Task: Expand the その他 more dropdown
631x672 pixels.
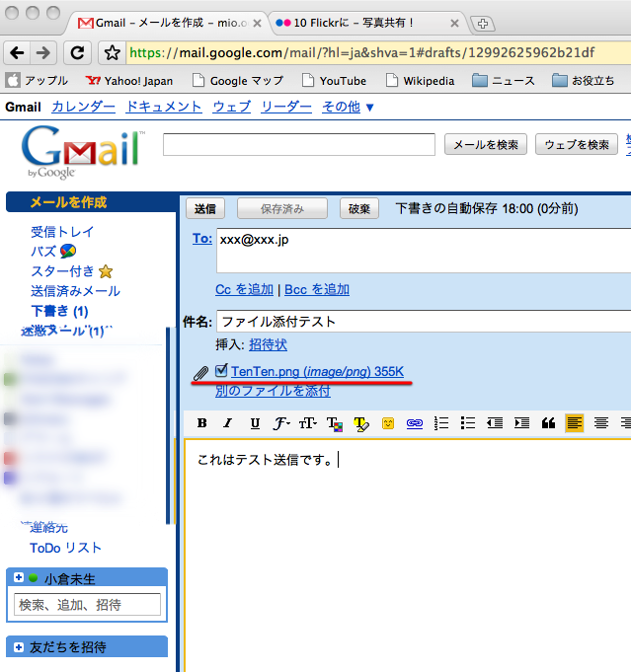Action: pos(348,107)
